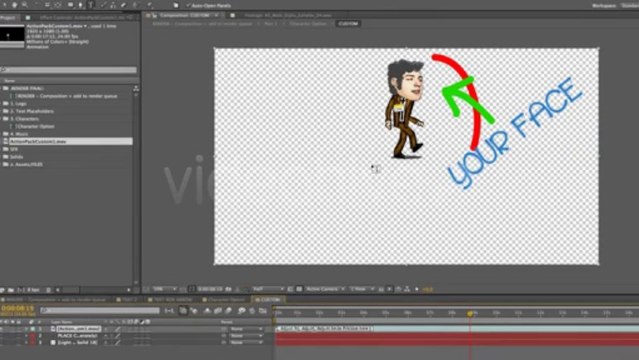Viewport: 639px width, 360px height.
Task: Open the Graph Editor icon
Action: pyautogui.click(x=263, y=311)
